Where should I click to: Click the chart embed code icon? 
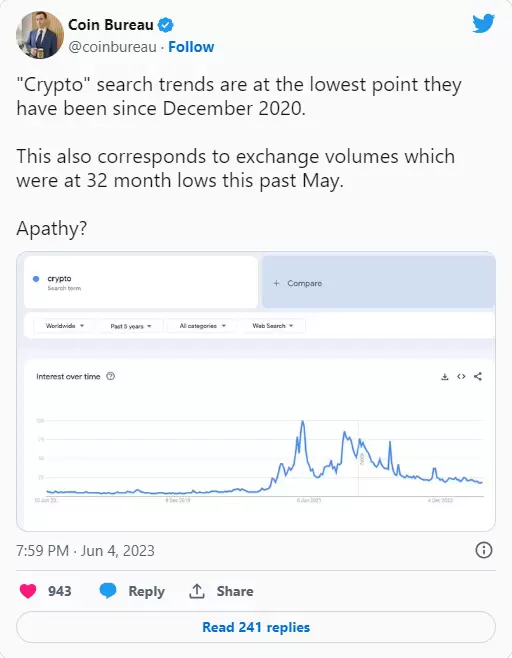pyautogui.click(x=461, y=376)
